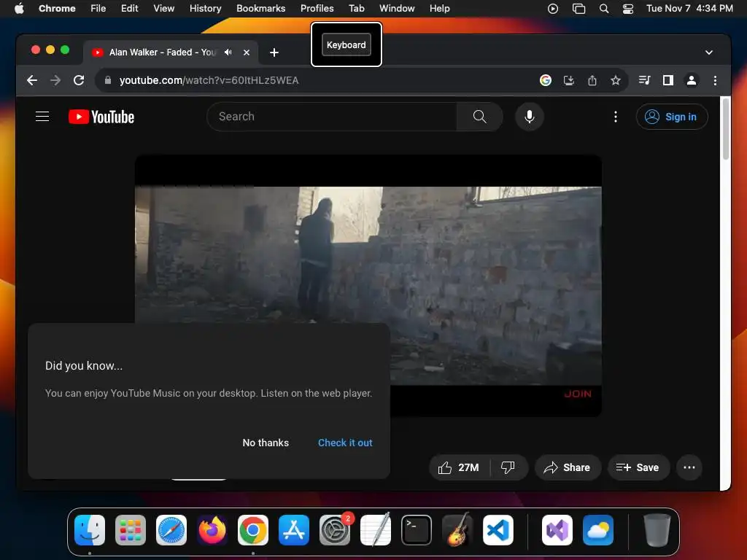Open the Edit menu
The height and width of the screenshot is (560, 747).
point(130,9)
